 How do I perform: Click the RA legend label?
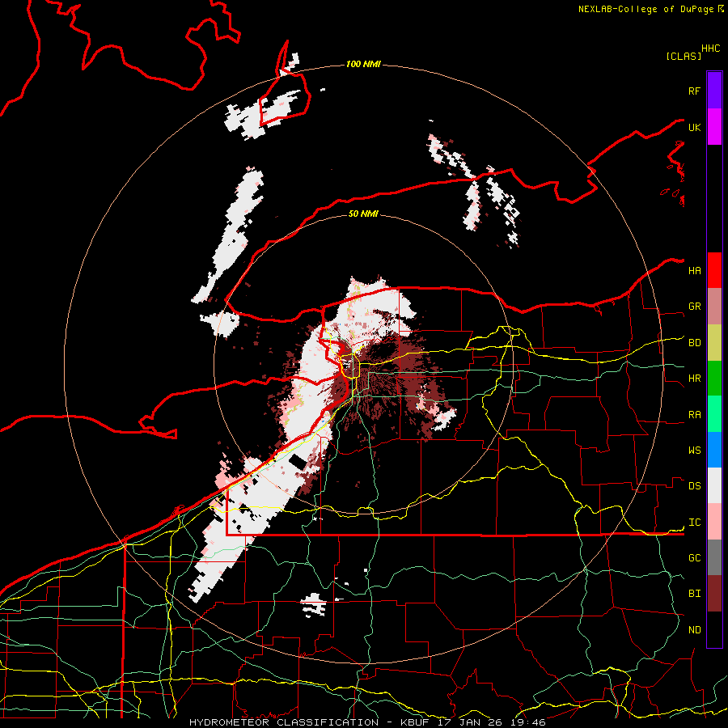click(694, 415)
